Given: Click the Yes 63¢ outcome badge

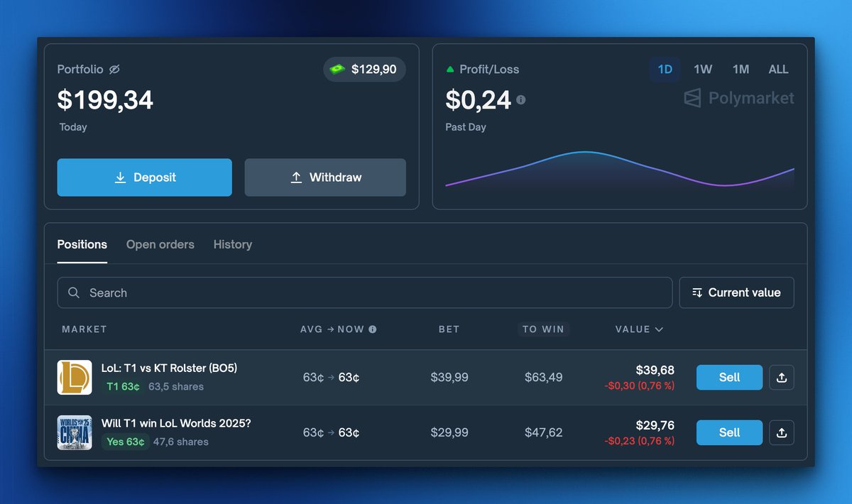Looking at the screenshot, I should 126,442.
